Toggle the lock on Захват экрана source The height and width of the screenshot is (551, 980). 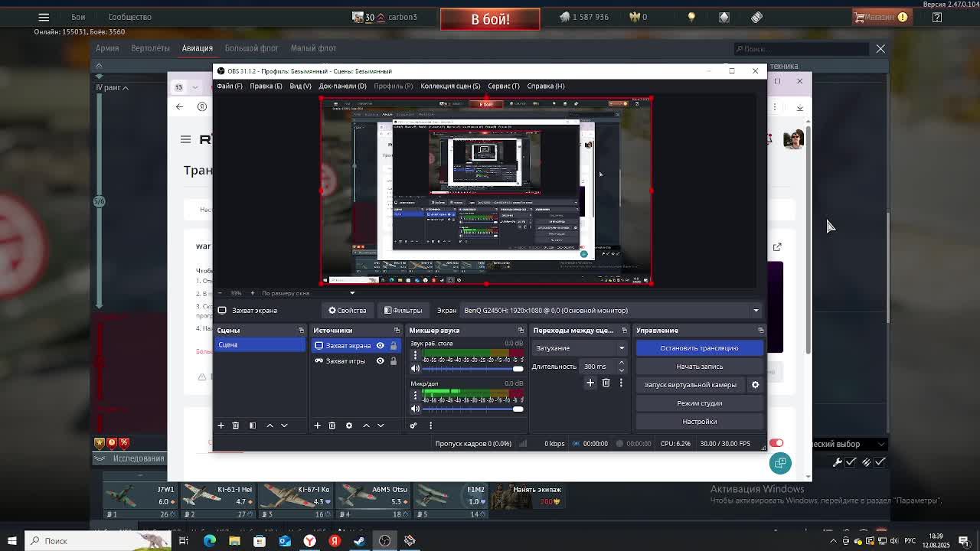394,346
